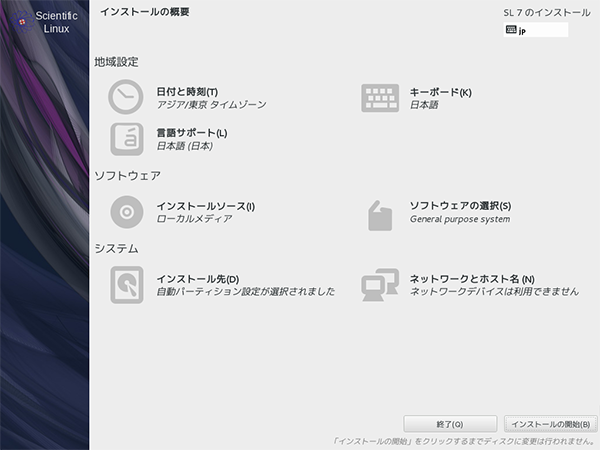
Task: Open ソフトウェアの選択(S) settings
Action: pyautogui.click(x=460, y=205)
